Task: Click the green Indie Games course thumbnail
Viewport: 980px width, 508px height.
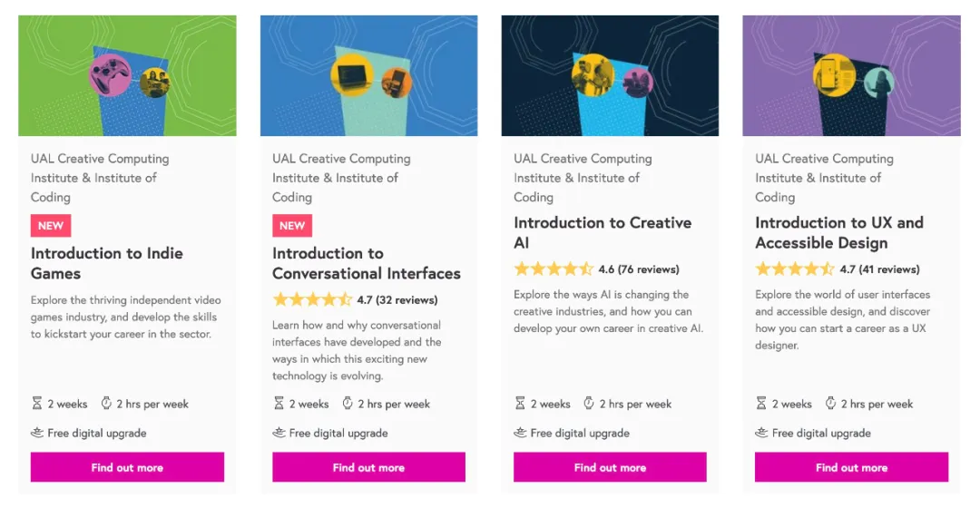Action: tap(128, 75)
